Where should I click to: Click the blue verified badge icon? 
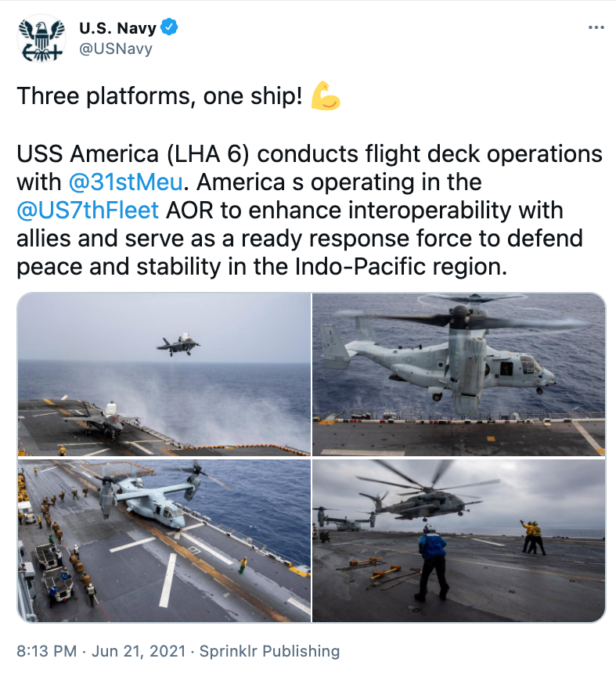[169, 27]
